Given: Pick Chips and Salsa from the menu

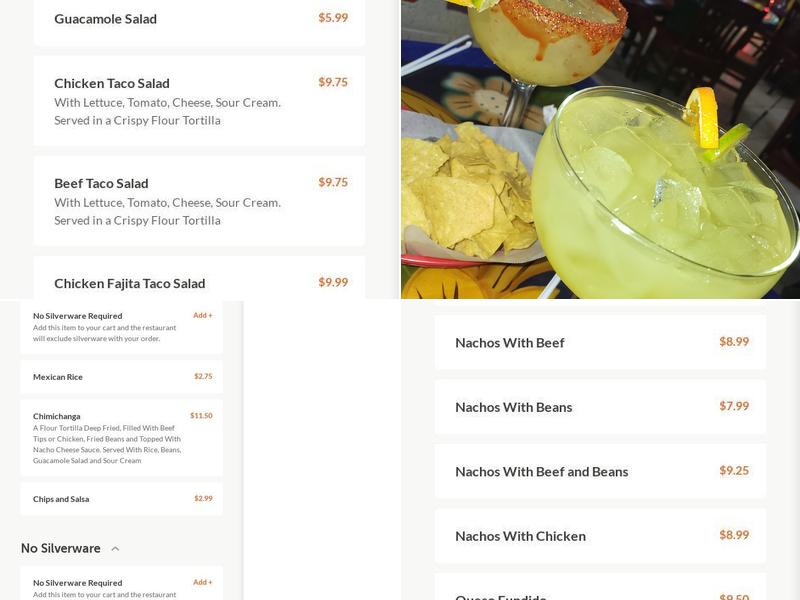Looking at the screenshot, I should 62,497.
